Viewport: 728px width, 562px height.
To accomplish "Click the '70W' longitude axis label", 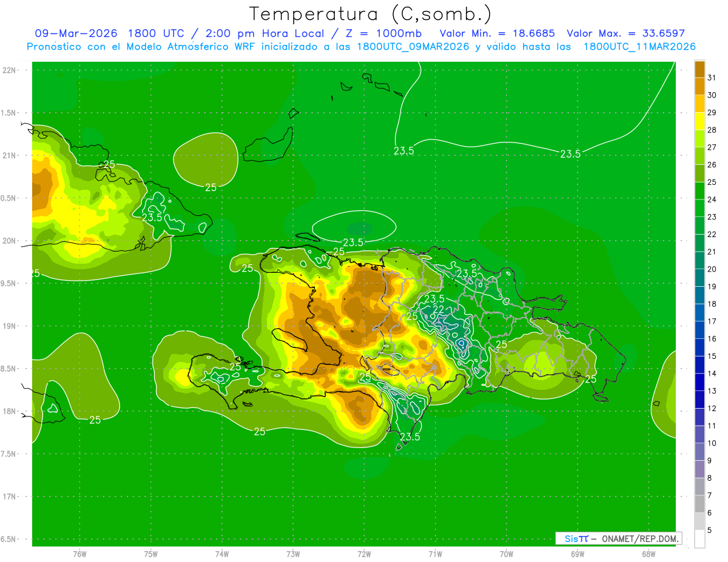I will tap(507, 554).
